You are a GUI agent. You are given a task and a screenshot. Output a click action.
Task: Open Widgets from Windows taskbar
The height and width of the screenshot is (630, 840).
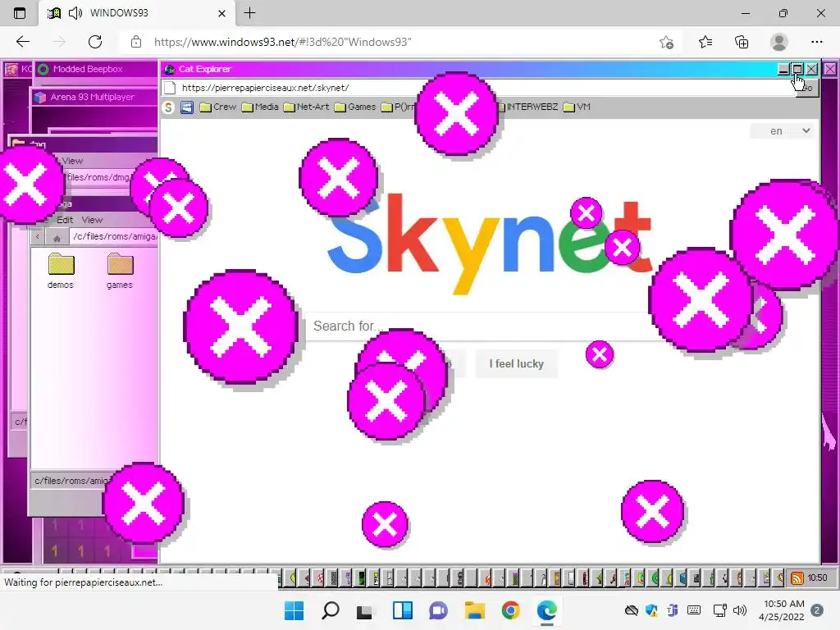[x=402, y=610]
